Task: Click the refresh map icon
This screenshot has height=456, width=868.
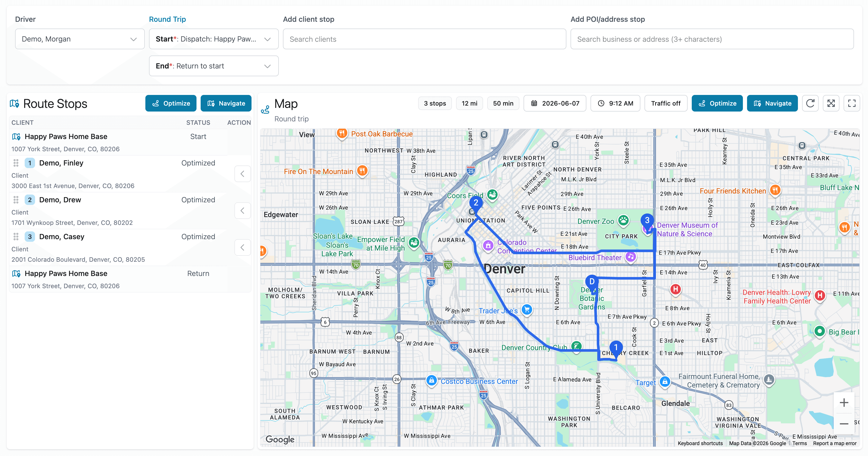Action: [810, 103]
